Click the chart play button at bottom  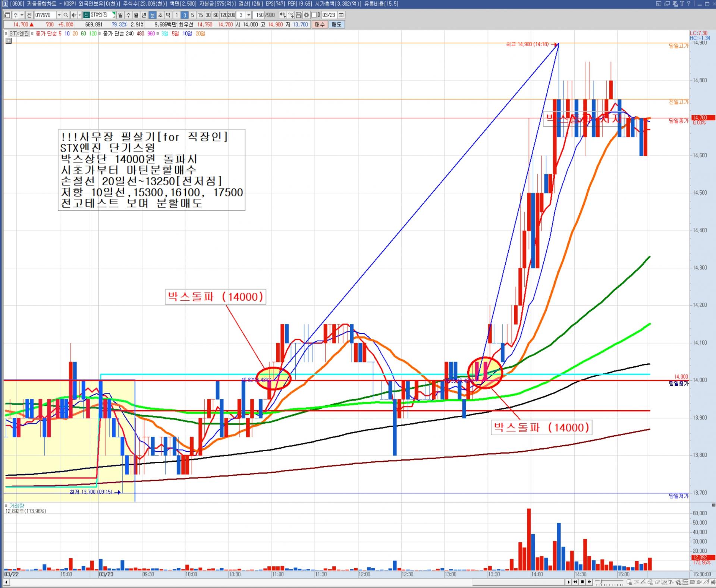[x=568, y=582]
